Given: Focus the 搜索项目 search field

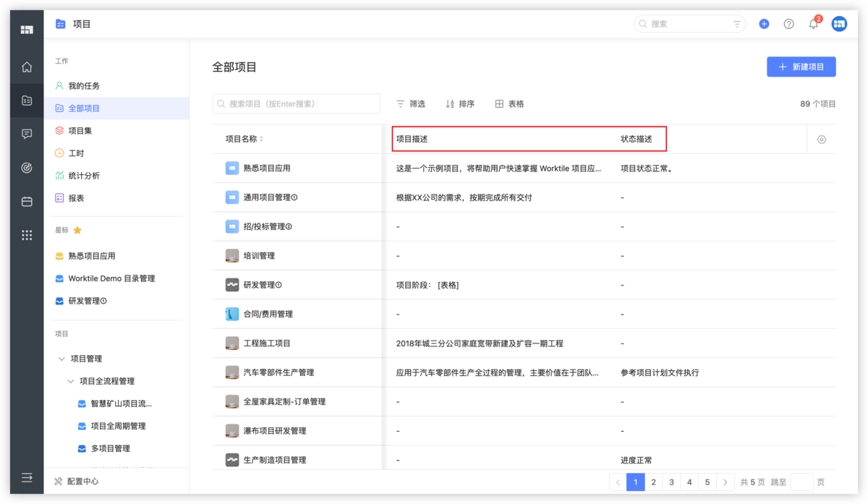Looking at the screenshot, I should coord(297,104).
